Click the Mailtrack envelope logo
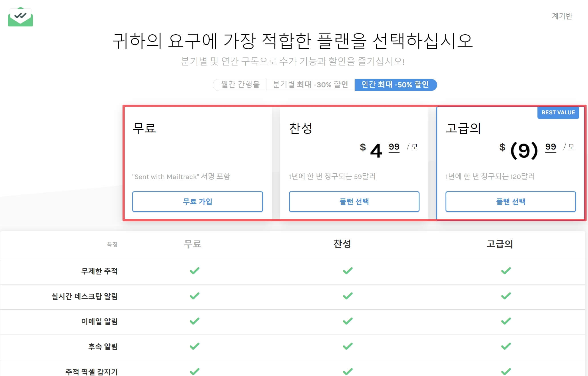 (x=20, y=17)
